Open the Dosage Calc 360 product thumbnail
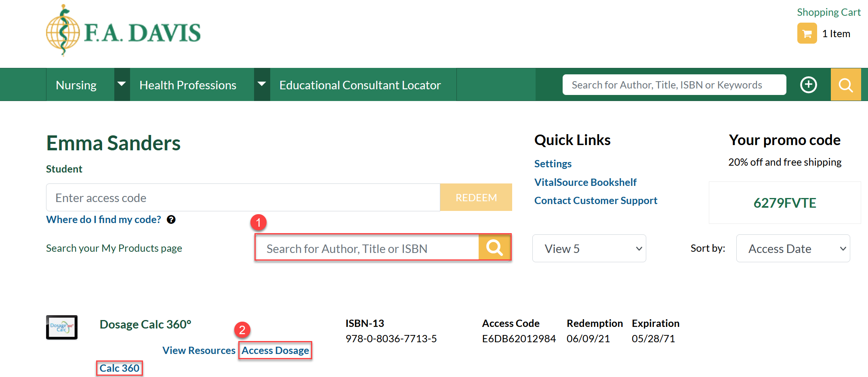This screenshot has height=377, width=868. [x=62, y=327]
